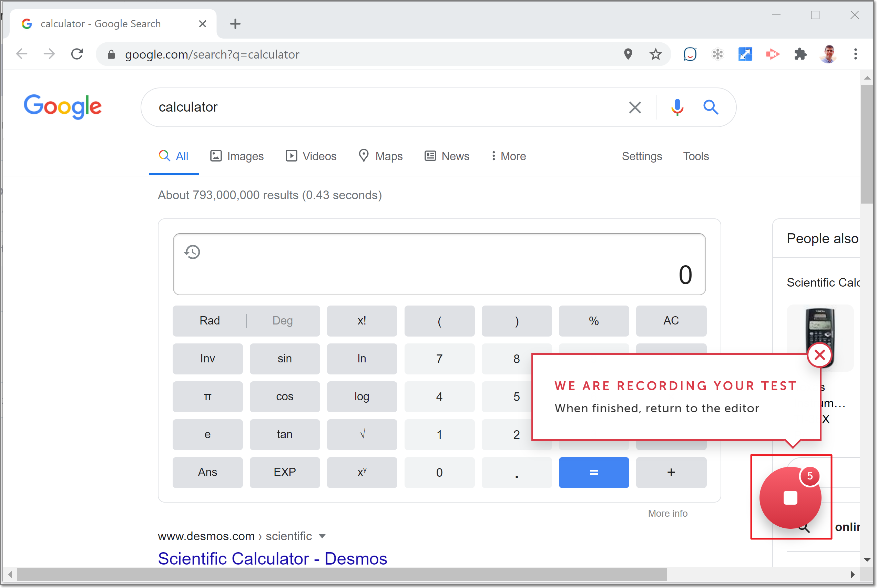
Task: Switch to the Images tab
Action: pos(237,156)
